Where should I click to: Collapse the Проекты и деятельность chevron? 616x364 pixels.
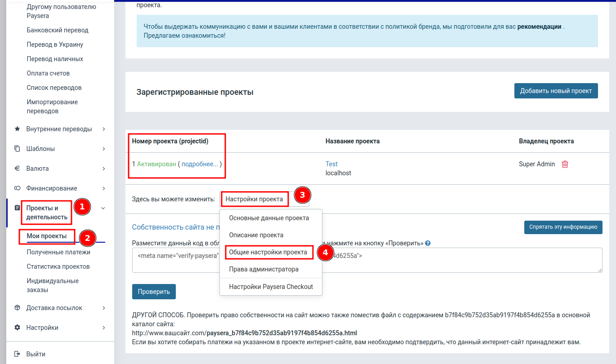click(103, 208)
